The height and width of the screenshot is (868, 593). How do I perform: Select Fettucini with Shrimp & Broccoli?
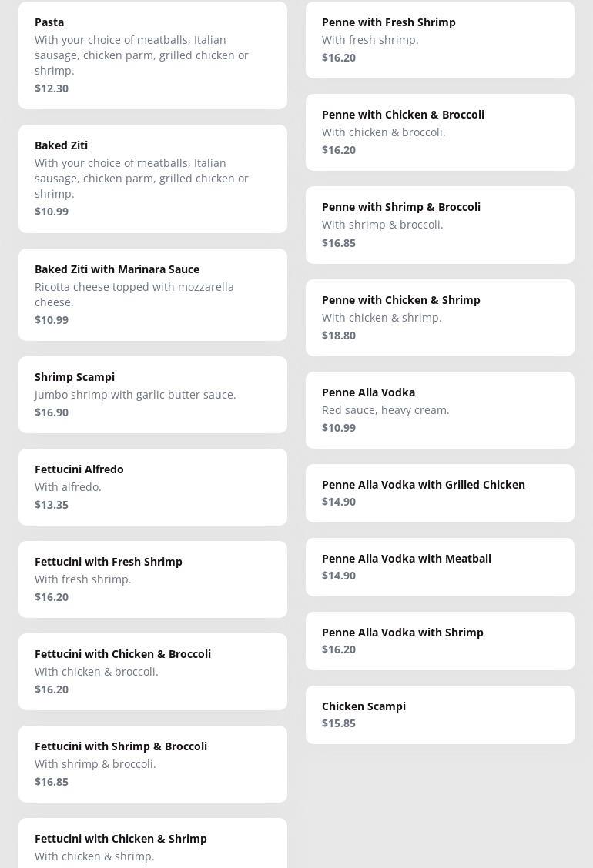coord(152,763)
